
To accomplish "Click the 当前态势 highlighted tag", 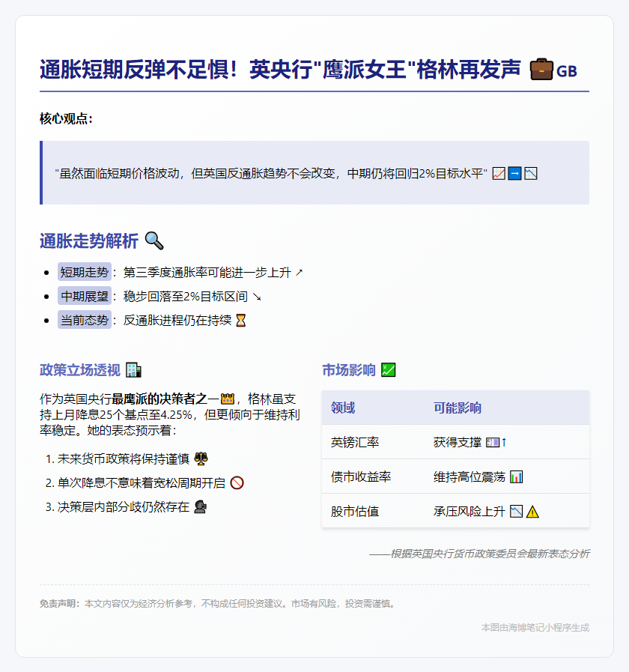I will pyautogui.click(x=85, y=320).
